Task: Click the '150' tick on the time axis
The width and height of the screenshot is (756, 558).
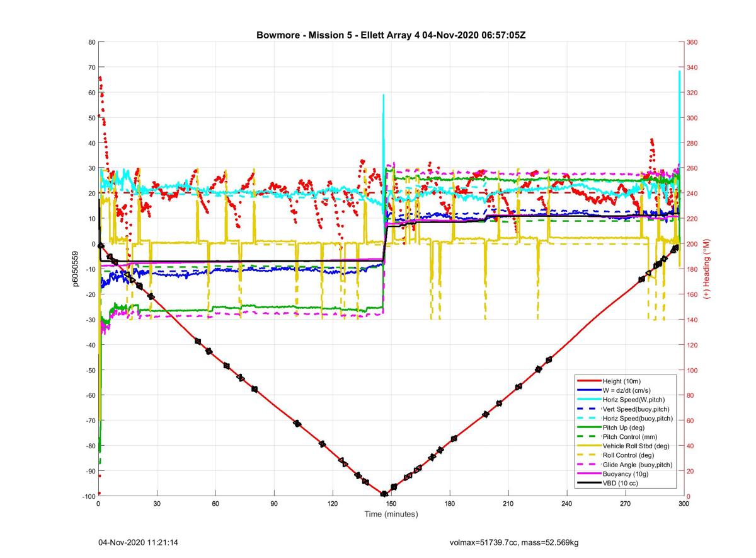Action: (391, 503)
